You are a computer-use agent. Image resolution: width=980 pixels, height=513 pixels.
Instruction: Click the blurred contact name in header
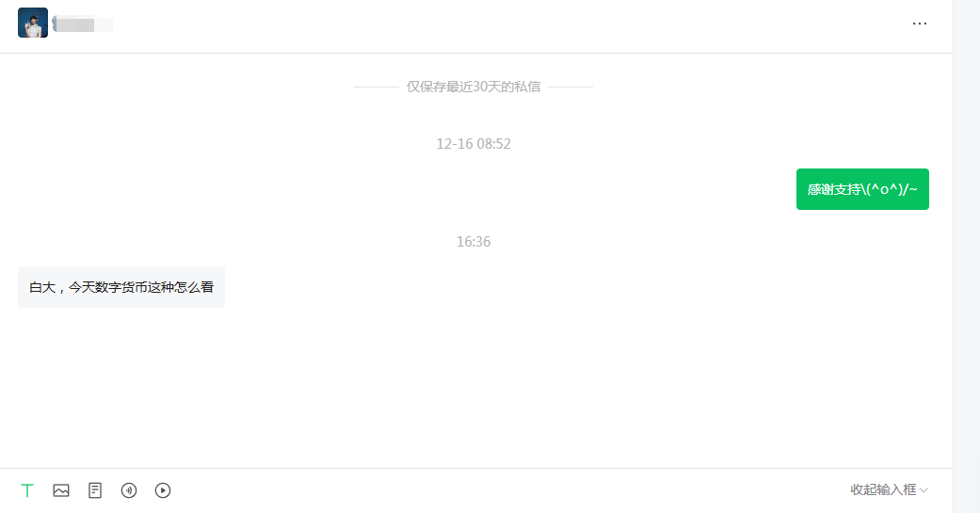83,25
